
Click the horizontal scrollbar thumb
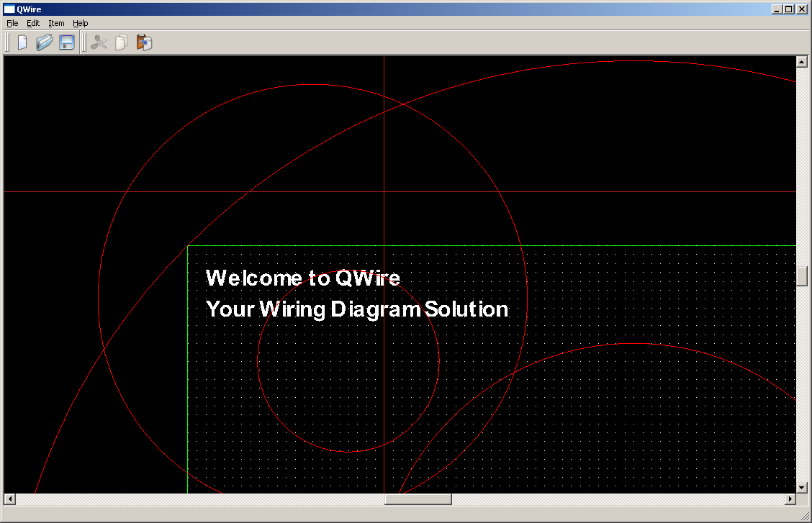pyautogui.click(x=418, y=499)
